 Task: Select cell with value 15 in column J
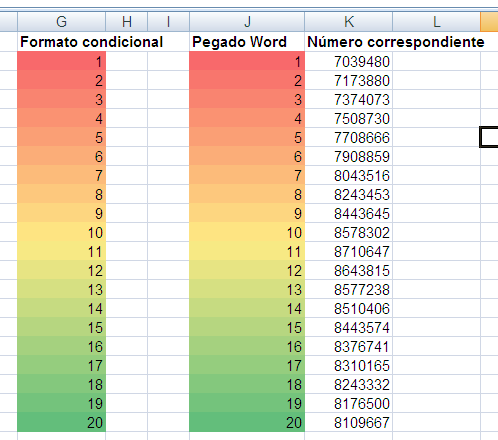click(247, 327)
